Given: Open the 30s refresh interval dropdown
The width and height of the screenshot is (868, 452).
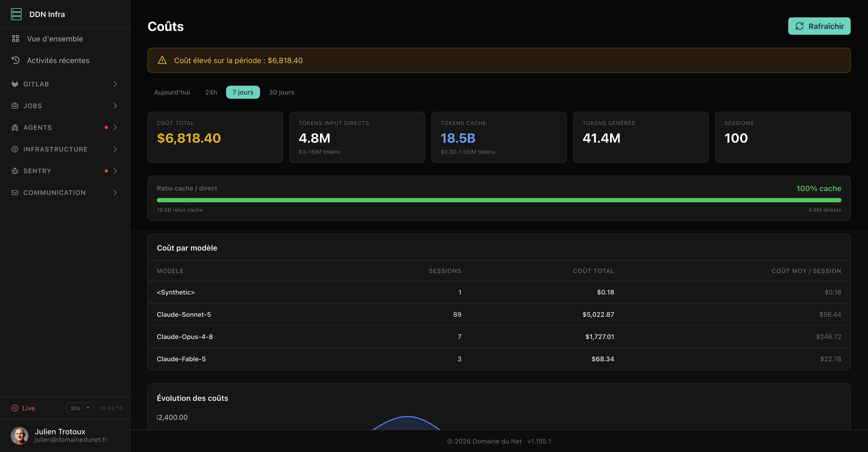Looking at the screenshot, I should pyautogui.click(x=80, y=408).
